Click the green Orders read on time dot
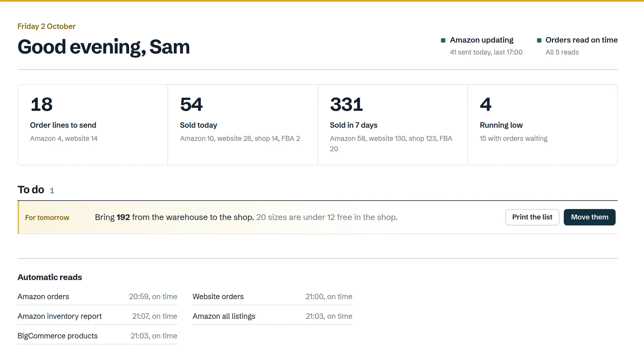This screenshot has height=363, width=644. (539, 40)
